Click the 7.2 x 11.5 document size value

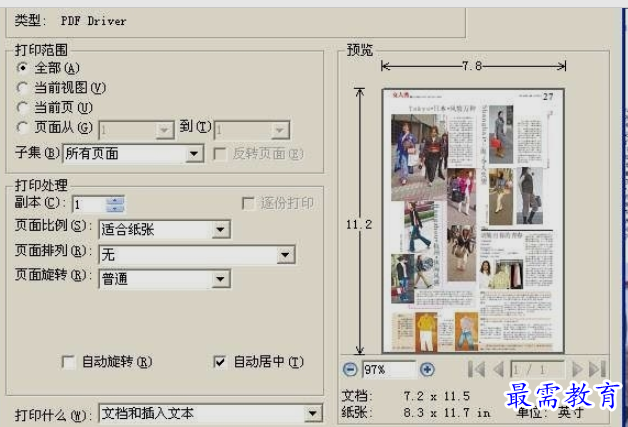[x=437, y=396]
